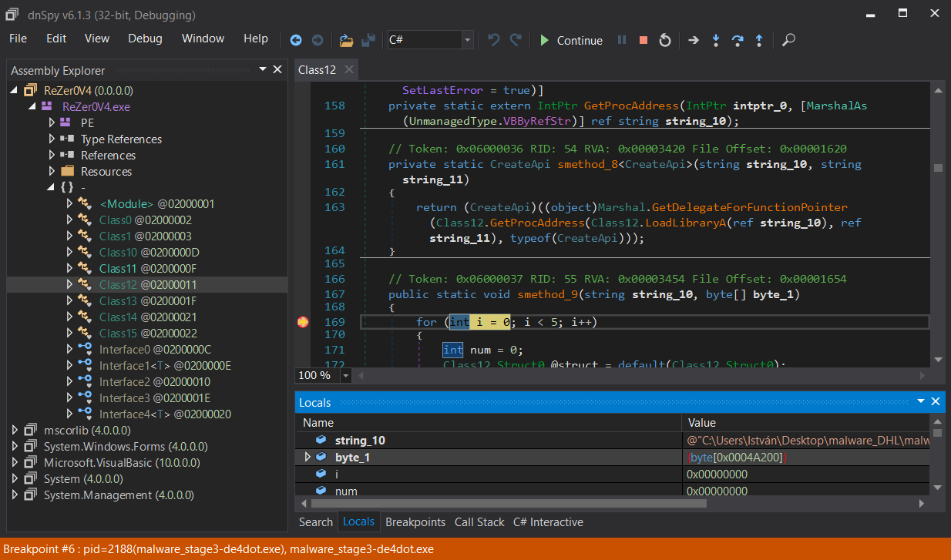Click the Step Over icon
This screenshot has height=560, width=951.
click(x=738, y=40)
